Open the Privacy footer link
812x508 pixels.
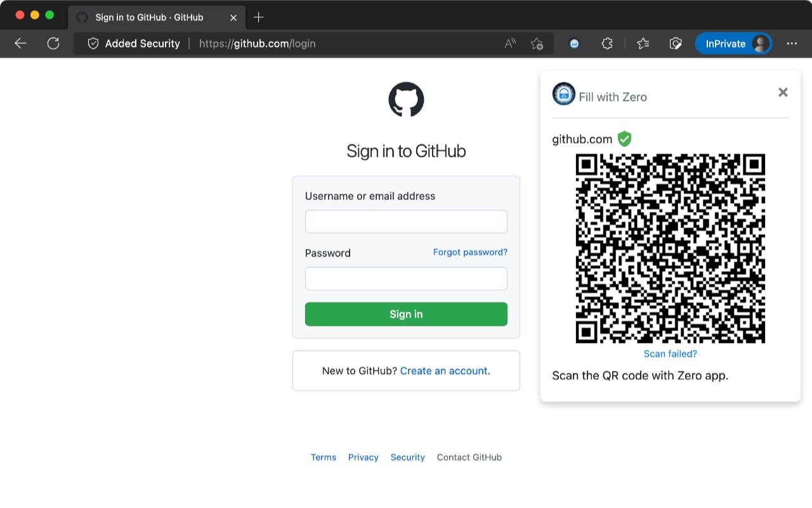(363, 457)
